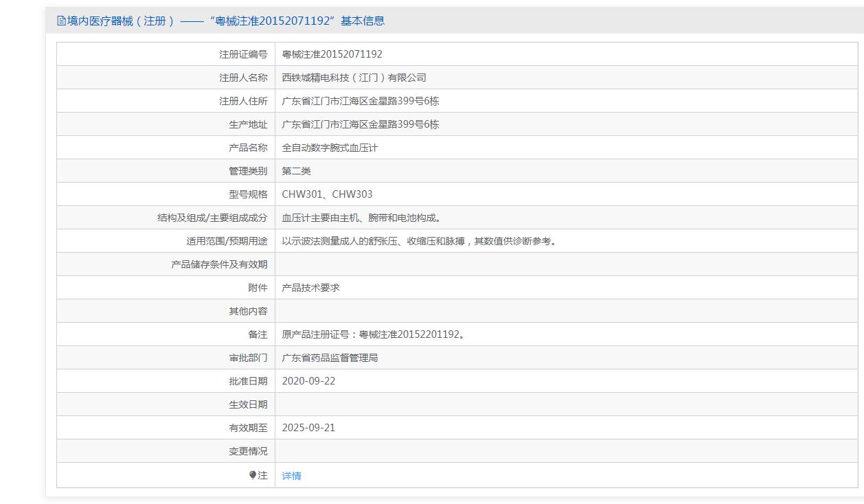The image size is (864, 504).
Task: Select the 第二类 value
Action: click(297, 171)
